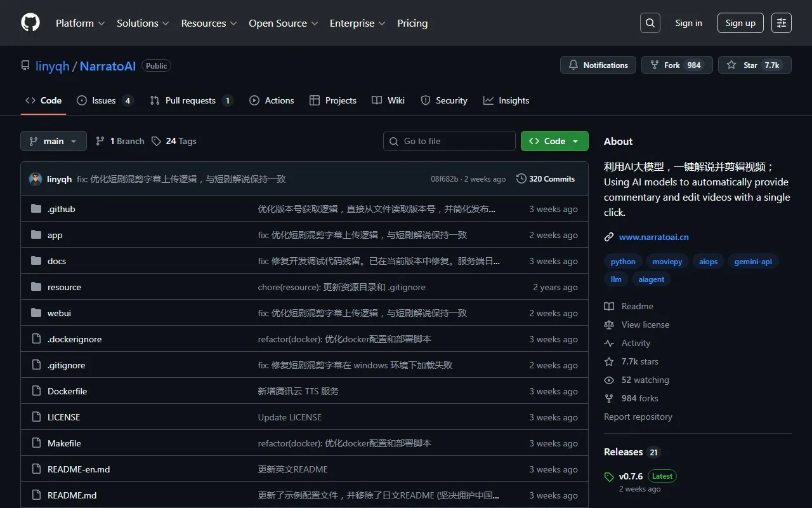Expand the green Code dropdown button
Viewport: 812px width, 508px height.
(554, 141)
